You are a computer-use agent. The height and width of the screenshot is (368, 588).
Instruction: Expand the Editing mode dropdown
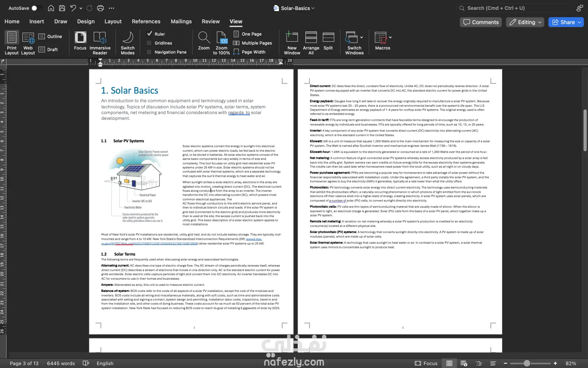(x=540, y=22)
